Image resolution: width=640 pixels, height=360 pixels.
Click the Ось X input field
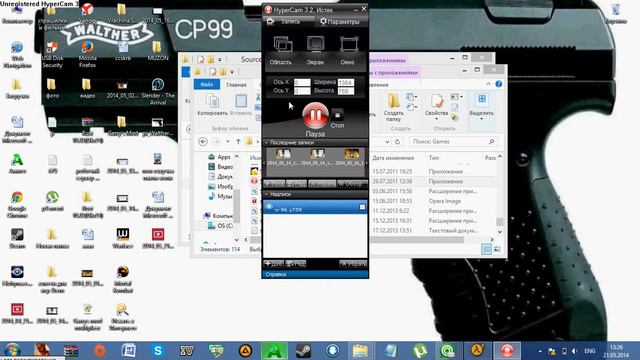pos(302,82)
